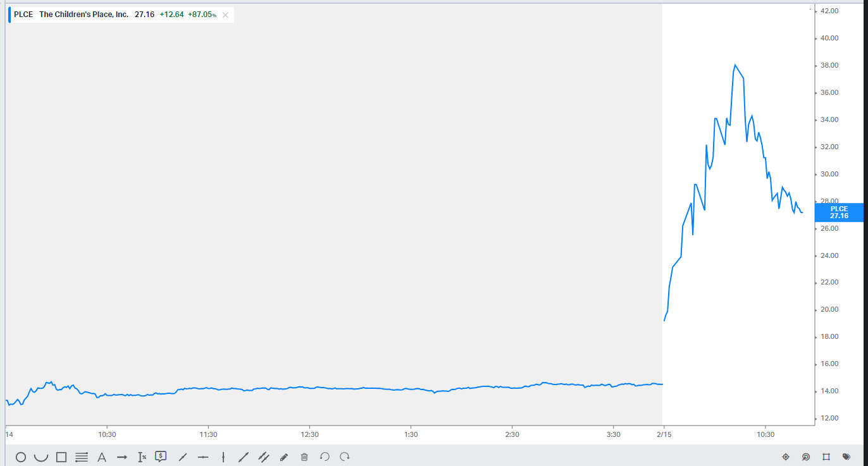Select the percent measure tool
The height and width of the screenshot is (466, 868).
click(x=142, y=457)
